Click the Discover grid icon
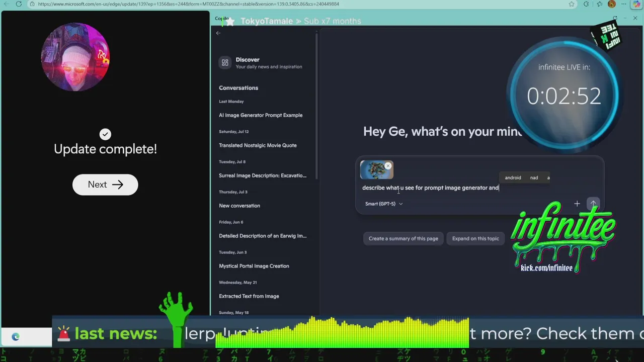 click(225, 63)
